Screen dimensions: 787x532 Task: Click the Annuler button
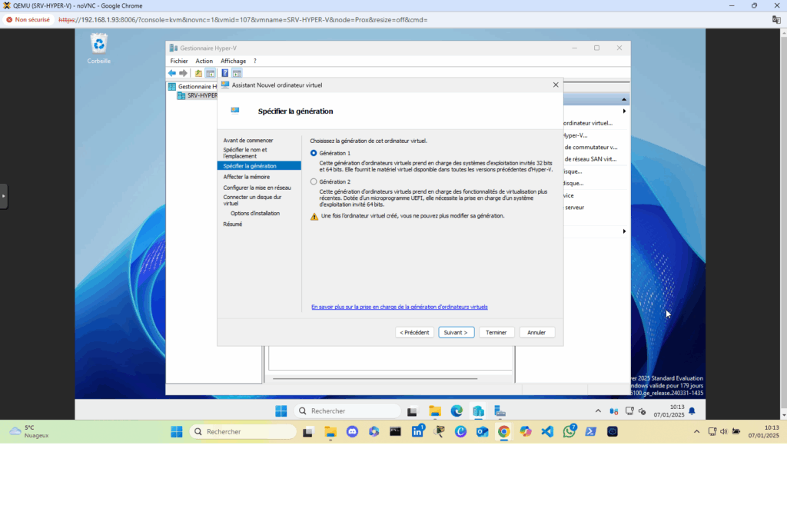click(x=536, y=332)
